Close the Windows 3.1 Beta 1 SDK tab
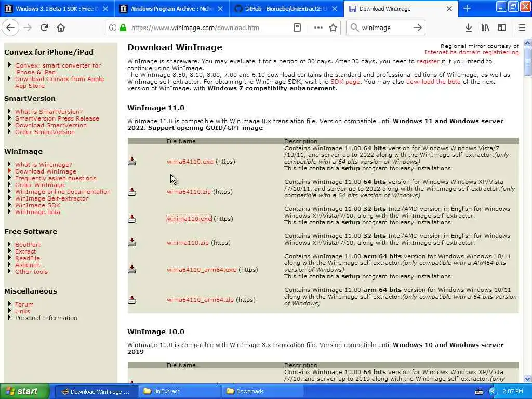The width and height of the screenshot is (532, 399). (x=105, y=9)
